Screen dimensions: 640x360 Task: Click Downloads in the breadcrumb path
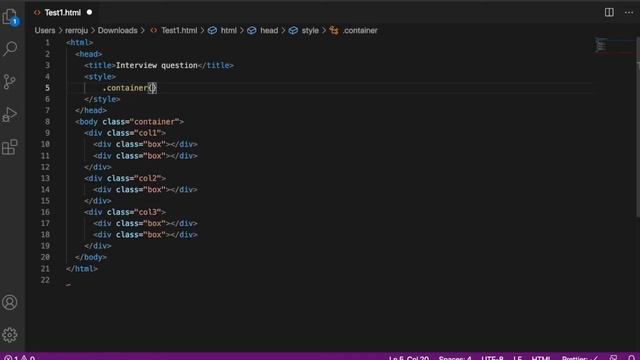[x=118, y=31]
